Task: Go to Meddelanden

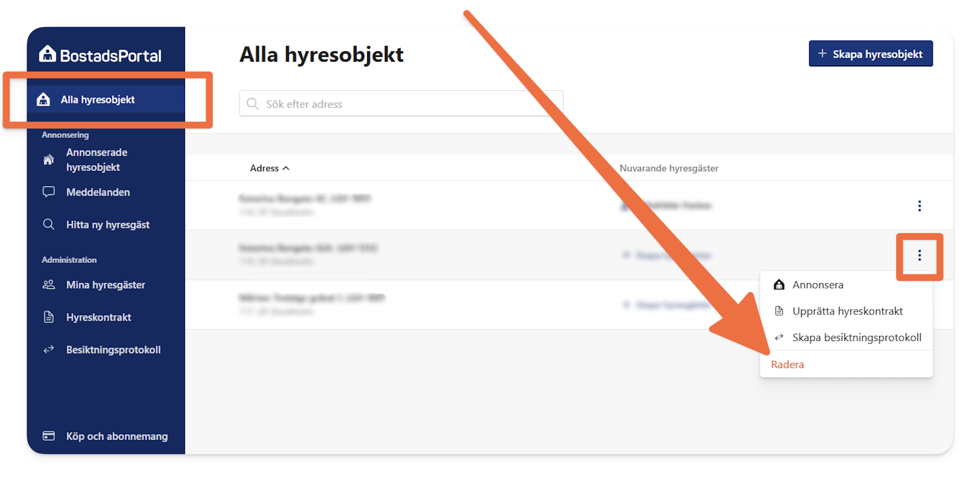Action: (x=98, y=192)
